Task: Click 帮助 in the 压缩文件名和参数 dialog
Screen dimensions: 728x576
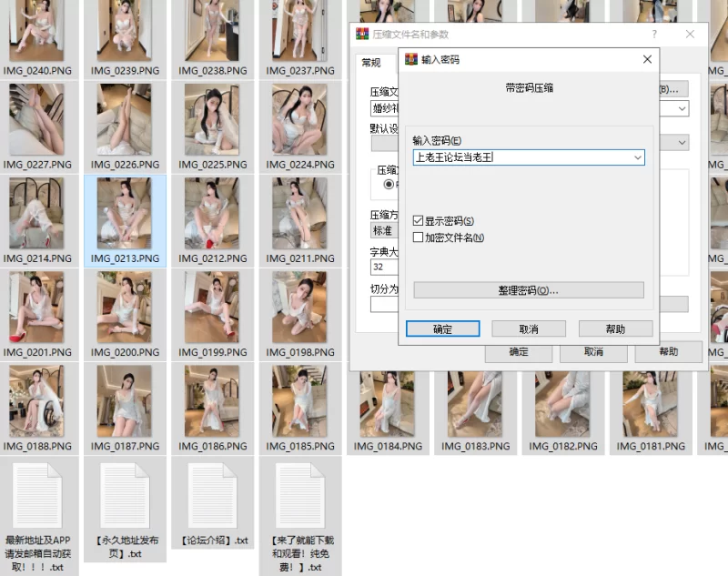Action: click(x=668, y=352)
